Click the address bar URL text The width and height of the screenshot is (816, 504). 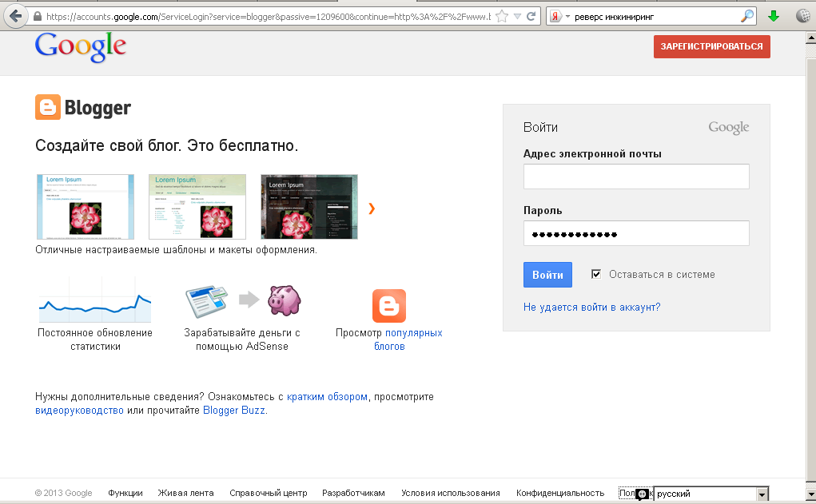tap(268, 17)
